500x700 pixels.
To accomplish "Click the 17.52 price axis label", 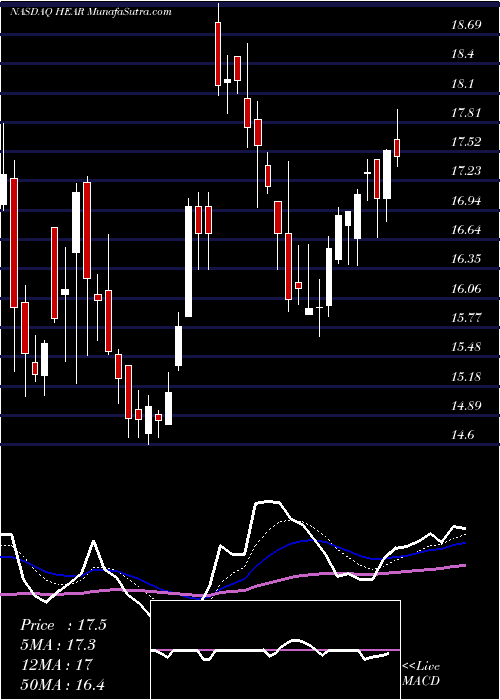I will point(466,142).
